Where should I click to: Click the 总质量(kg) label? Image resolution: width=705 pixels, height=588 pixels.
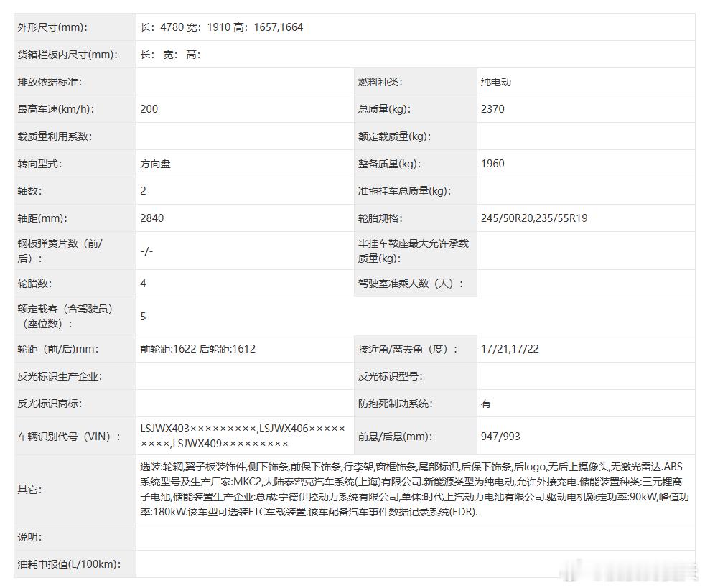tap(384, 109)
